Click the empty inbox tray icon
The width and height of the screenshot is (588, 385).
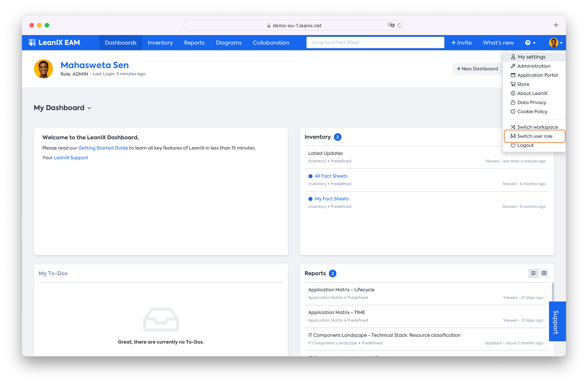click(161, 320)
